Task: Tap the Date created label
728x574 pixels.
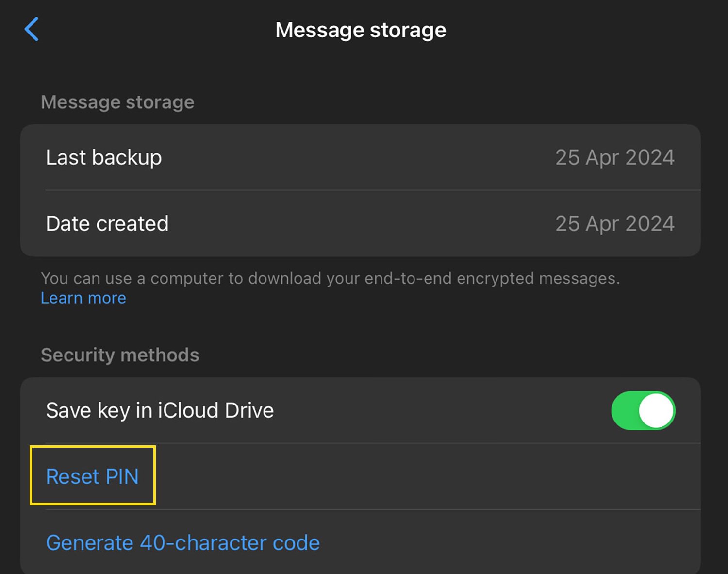Action: pyautogui.click(x=107, y=223)
